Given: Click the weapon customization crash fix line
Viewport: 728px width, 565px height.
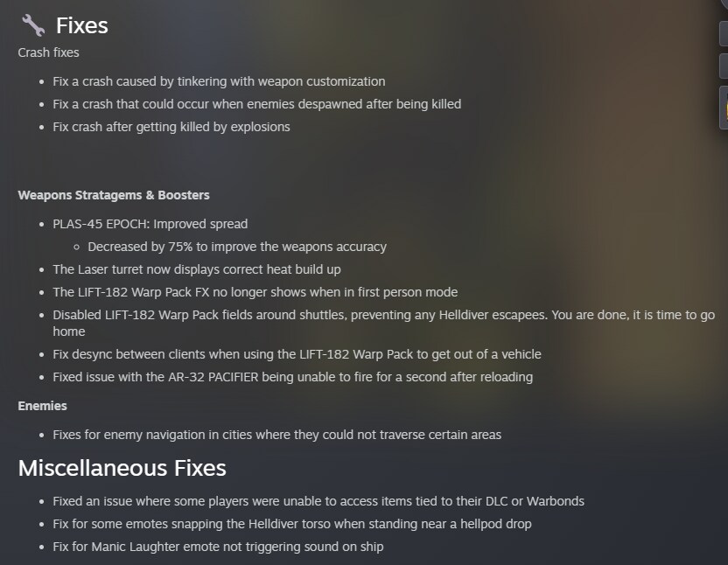Looking at the screenshot, I should (219, 81).
